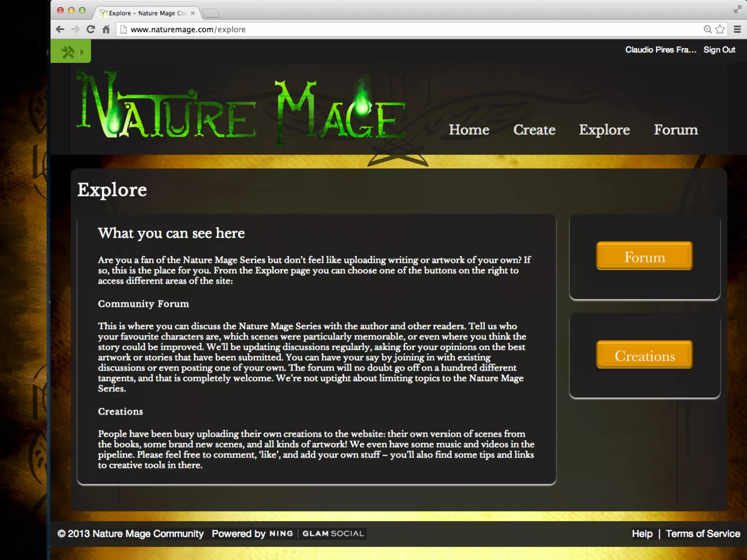This screenshot has height=560, width=747.
Task: Click the Sign Out link
Action: [719, 50]
